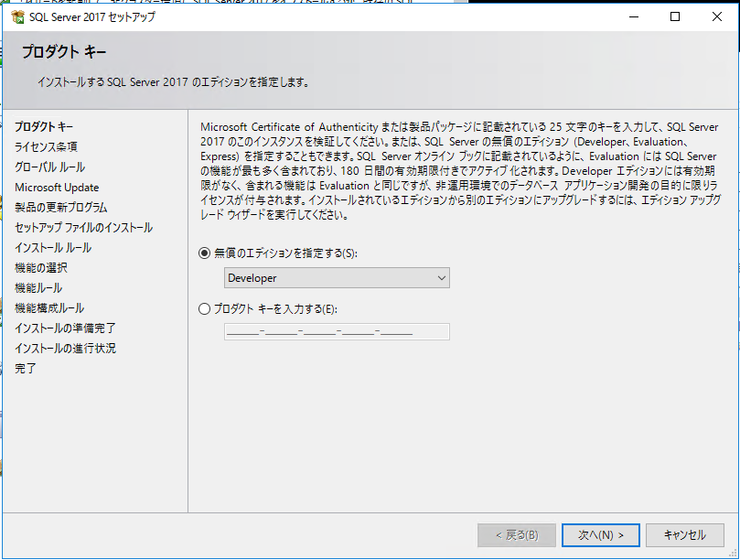Maximize the SQL Server setup window
Screen dimensions: 740x560
[675, 17]
